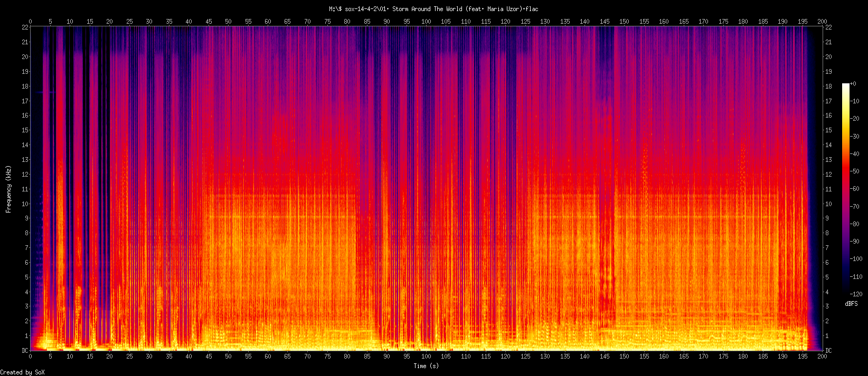Click the '-60' value on the dBFS scale
Screen dimensions: 868x376
coord(855,189)
